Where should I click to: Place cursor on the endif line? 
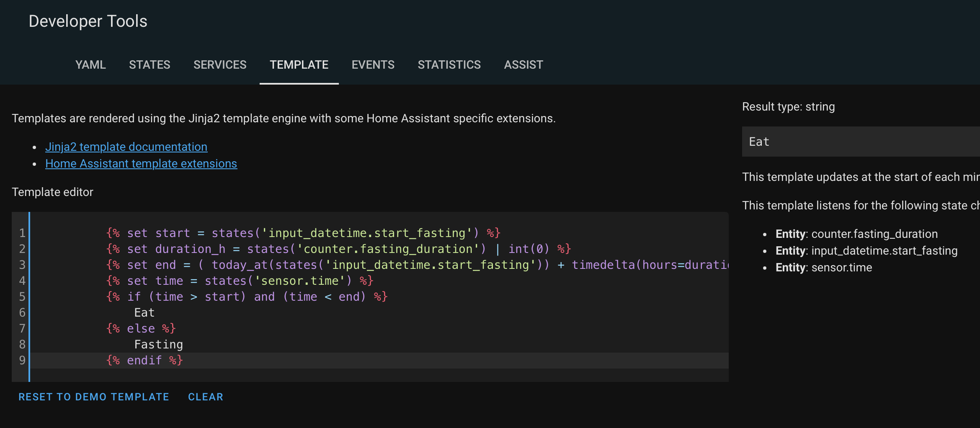(x=144, y=361)
